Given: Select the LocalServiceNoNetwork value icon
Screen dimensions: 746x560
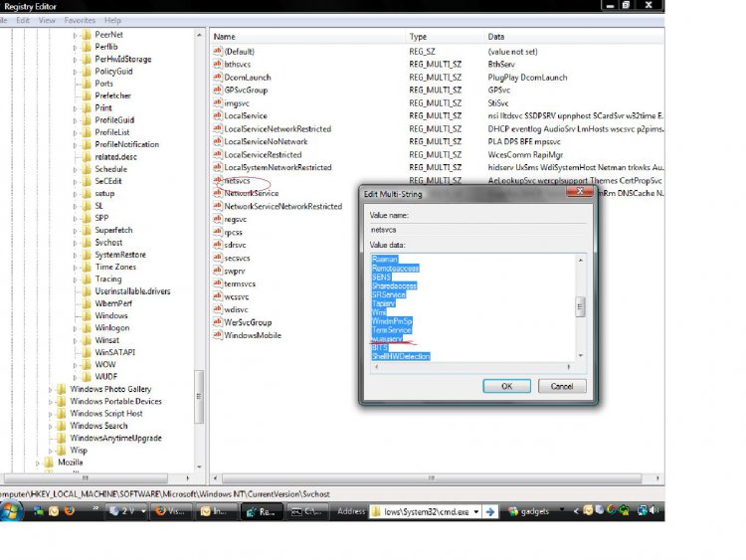Looking at the screenshot, I should (x=218, y=141).
